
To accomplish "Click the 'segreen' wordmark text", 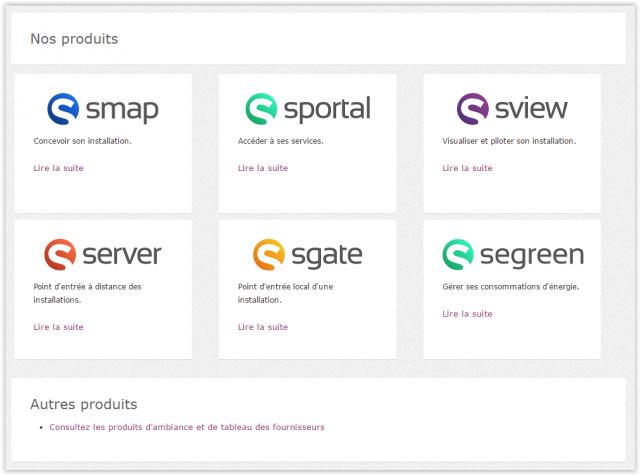I will pyautogui.click(x=532, y=256).
